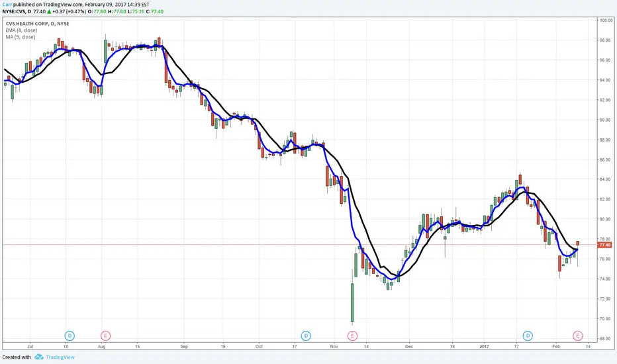
Task: Click the EMA (4, close) indicator legend
Action: click(21, 30)
